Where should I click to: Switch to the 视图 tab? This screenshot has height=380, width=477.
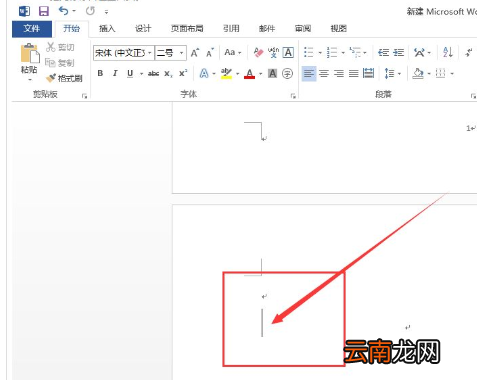tap(338, 29)
